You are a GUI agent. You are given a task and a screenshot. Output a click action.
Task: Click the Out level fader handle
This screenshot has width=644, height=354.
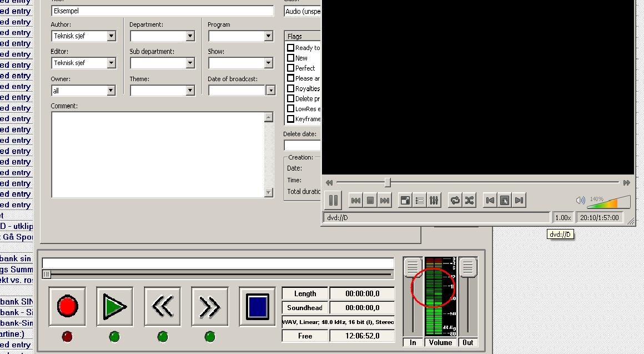[x=468, y=267]
